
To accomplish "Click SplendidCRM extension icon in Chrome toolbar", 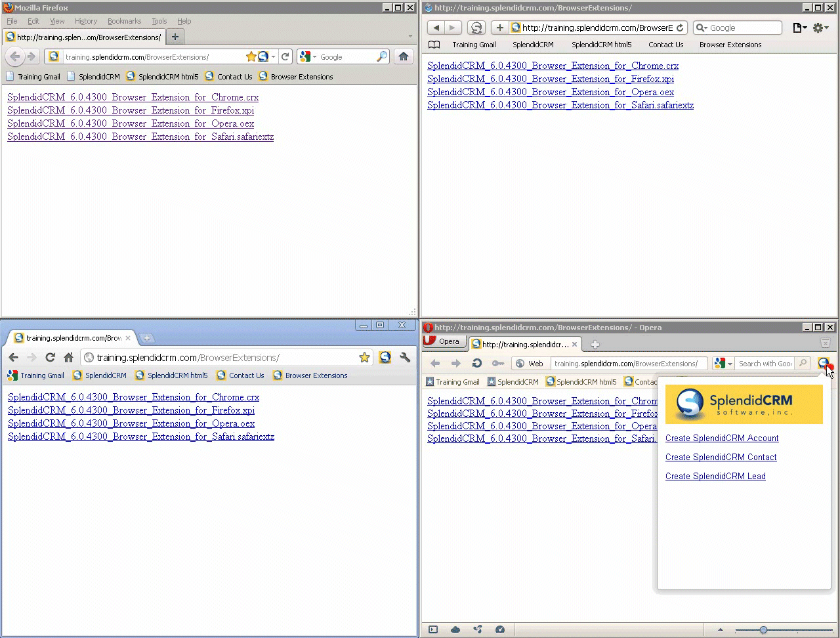I will [x=385, y=358].
